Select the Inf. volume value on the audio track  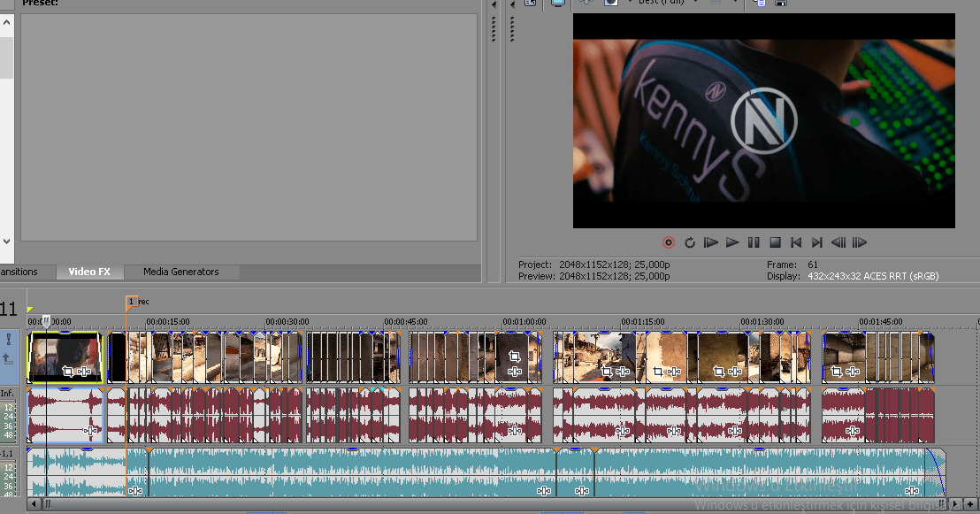pos(7,394)
